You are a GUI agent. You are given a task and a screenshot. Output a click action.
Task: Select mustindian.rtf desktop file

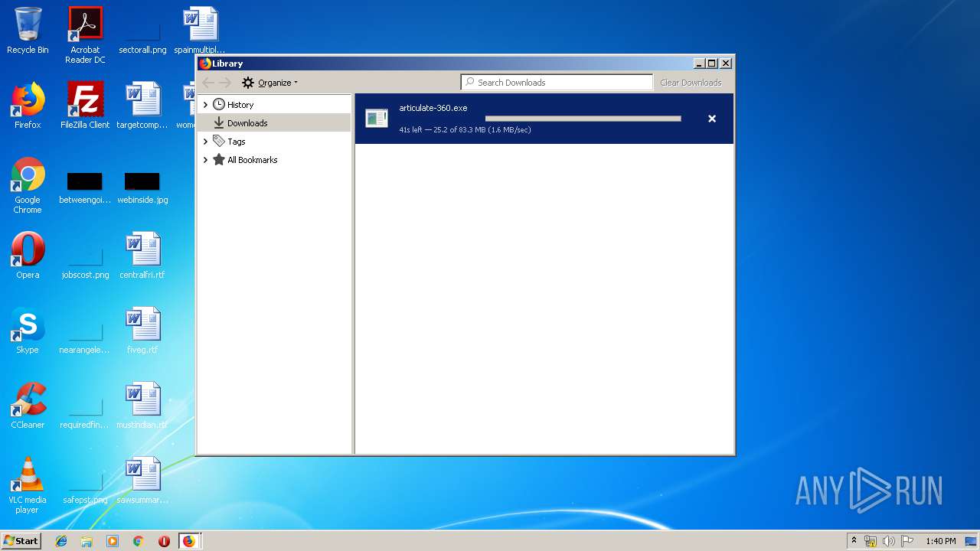tap(142, 406)
